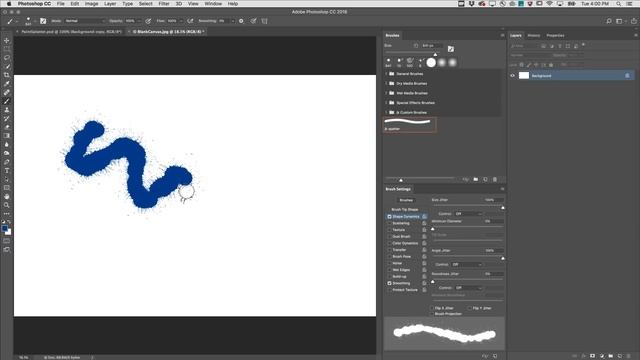Toggle the Smoothing checkbox in Brush Settings

389,283
